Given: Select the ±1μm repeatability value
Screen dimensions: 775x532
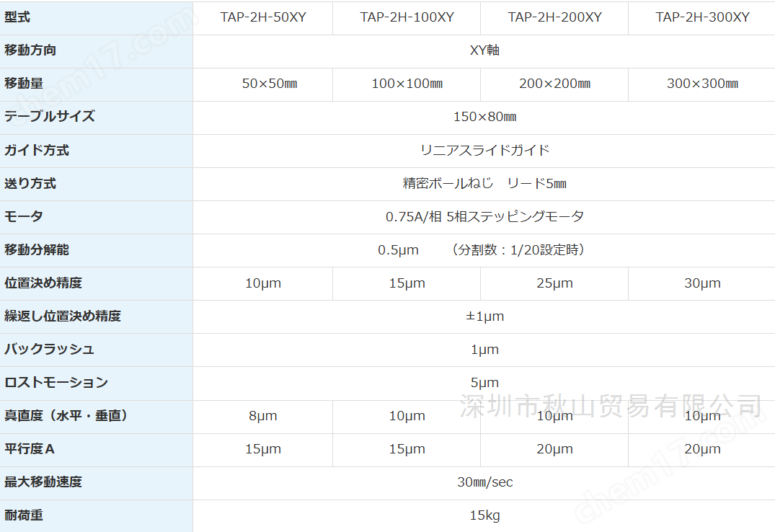Looking at the screenshot, I should (484, 316).
